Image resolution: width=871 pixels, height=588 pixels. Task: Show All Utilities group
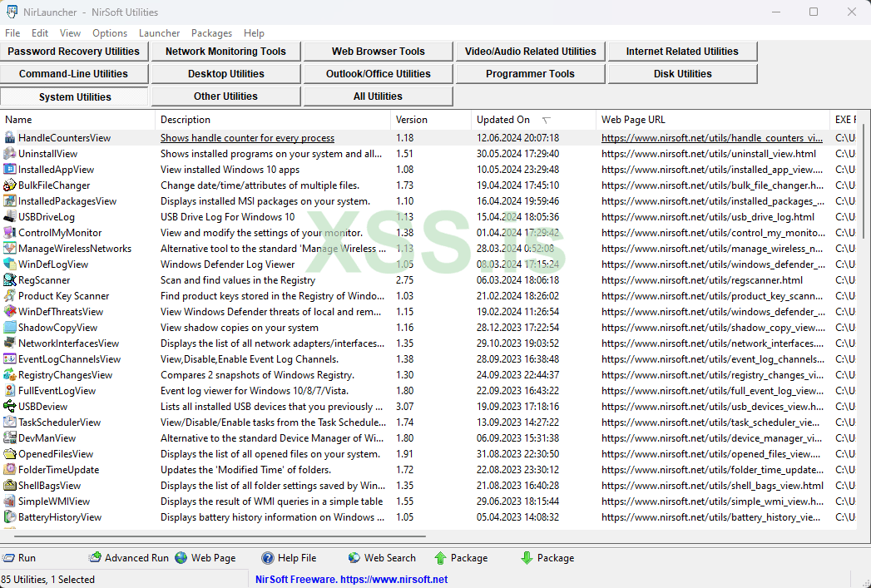(378, 96)
